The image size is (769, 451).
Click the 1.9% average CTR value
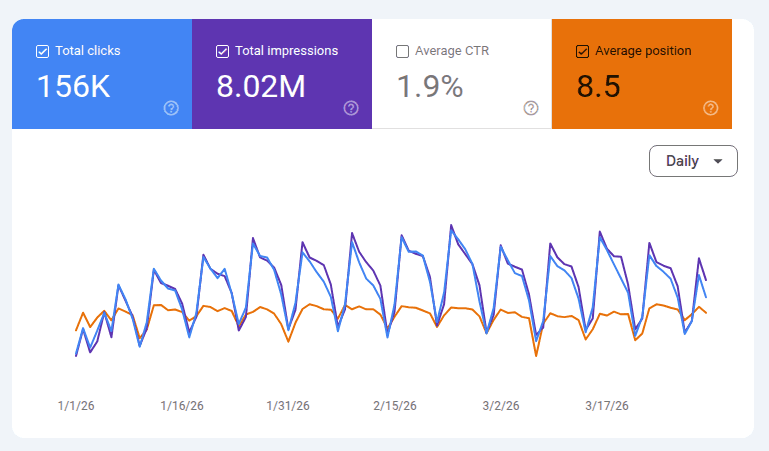(x=430, y=87)
